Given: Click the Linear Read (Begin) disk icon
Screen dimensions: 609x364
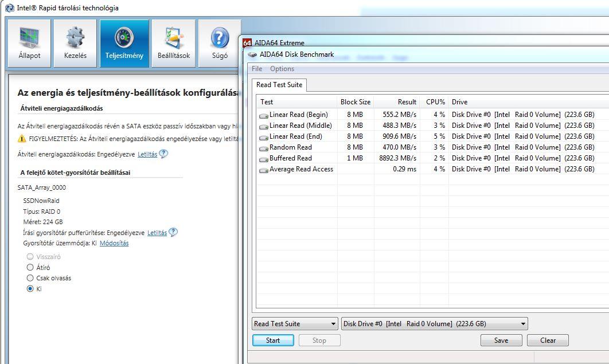Looking at the screenshot, I should pos(264,115).
